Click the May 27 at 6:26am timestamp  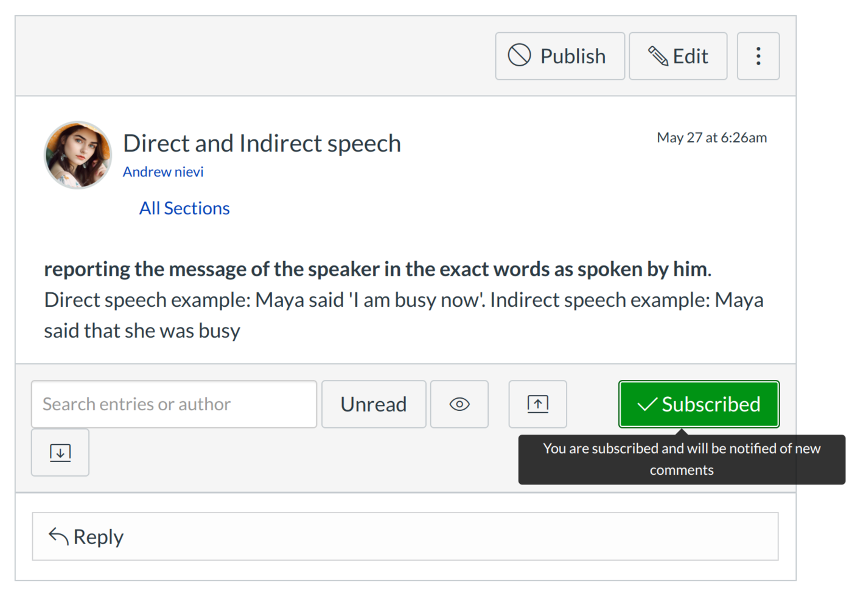tap(711, 138)
